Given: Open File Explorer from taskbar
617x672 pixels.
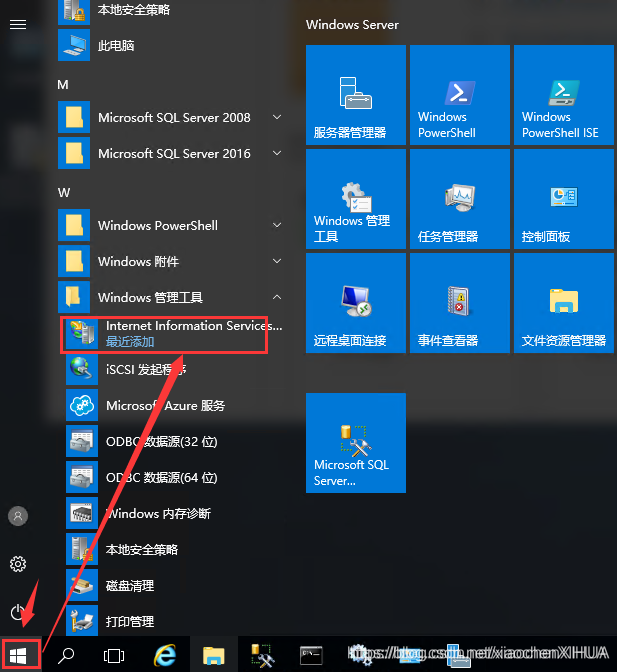Looking at the screenshot, I should (x=213, y=655).
